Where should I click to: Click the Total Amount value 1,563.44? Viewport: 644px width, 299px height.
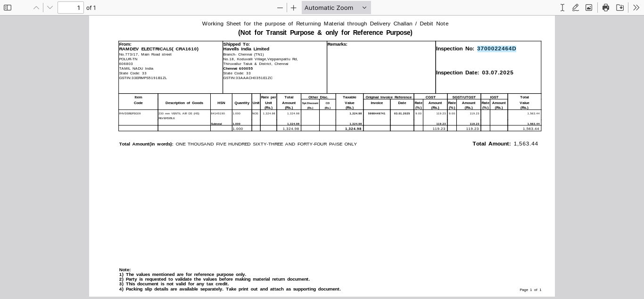[x=526, y=144]
